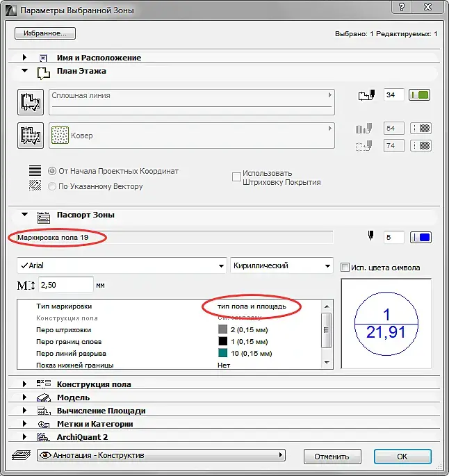Viewport: 449px width, 476px height.
Task: Click the Паспорт Зоны section icon
Action: tap(43, 217)
